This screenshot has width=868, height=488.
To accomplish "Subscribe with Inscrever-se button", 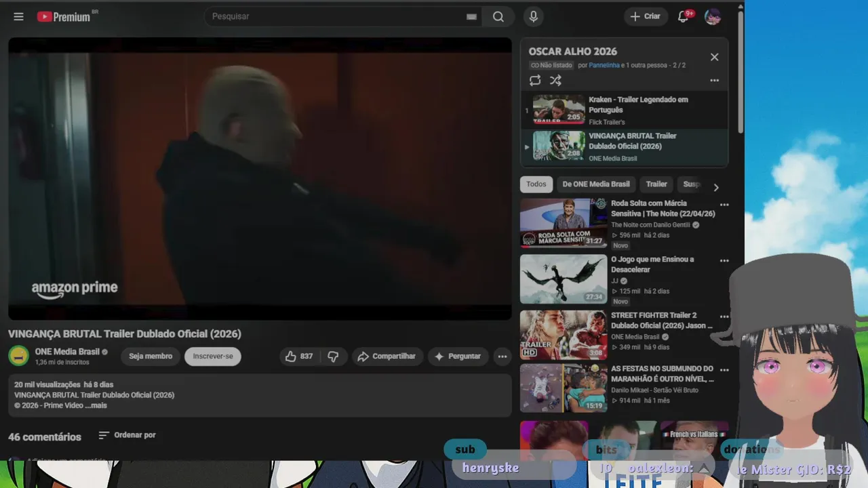I will (213, 357).
